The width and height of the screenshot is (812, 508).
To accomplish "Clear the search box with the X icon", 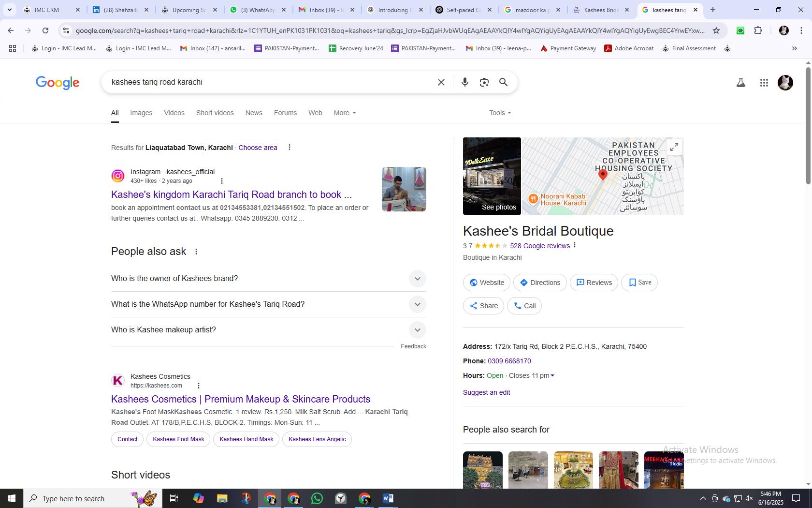I will [441, 82].
